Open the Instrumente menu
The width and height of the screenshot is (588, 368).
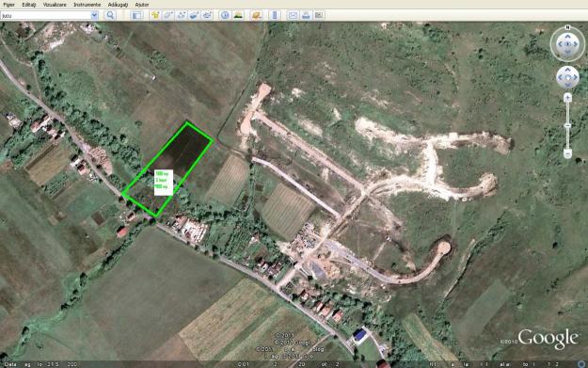pos(87,5)
